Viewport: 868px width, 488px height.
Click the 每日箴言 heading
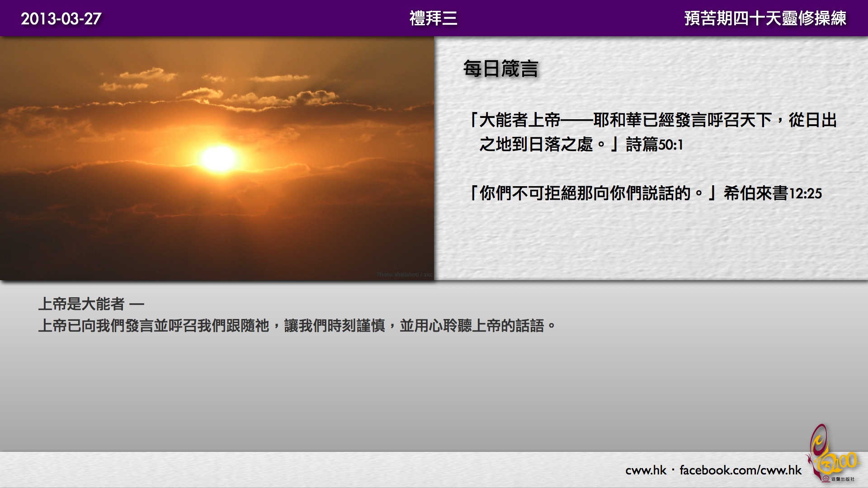500,69
